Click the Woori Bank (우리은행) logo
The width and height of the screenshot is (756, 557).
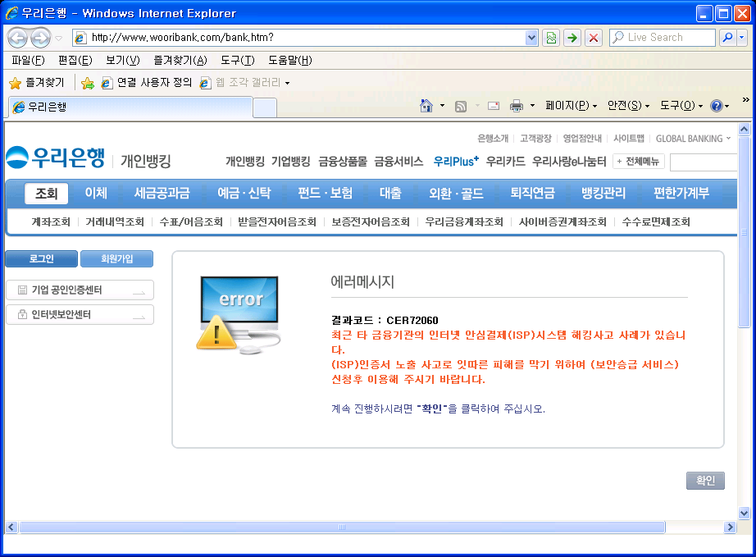(56, 158)
